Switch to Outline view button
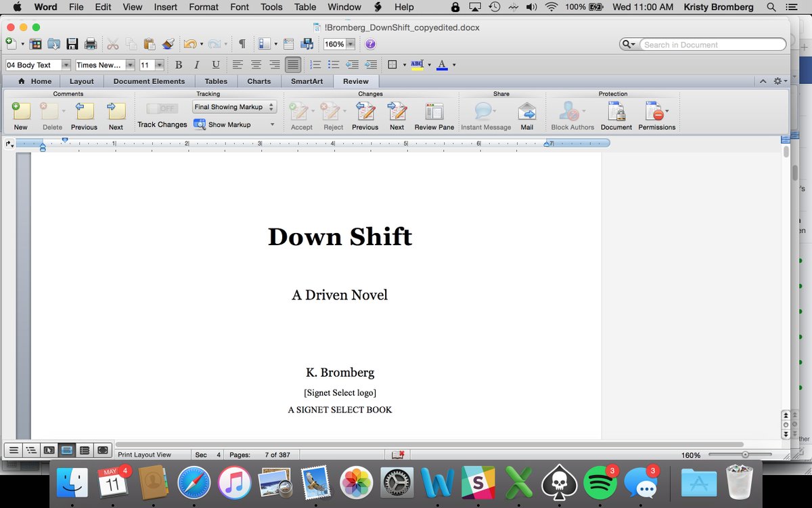812x508 pixels. coord(30,450)
